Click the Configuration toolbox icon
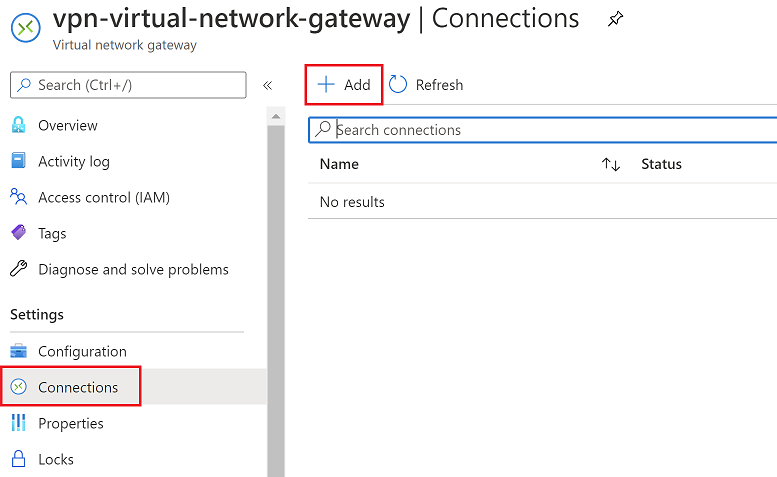This screenshot has height=477, width=777. click(x=19, y=351)
